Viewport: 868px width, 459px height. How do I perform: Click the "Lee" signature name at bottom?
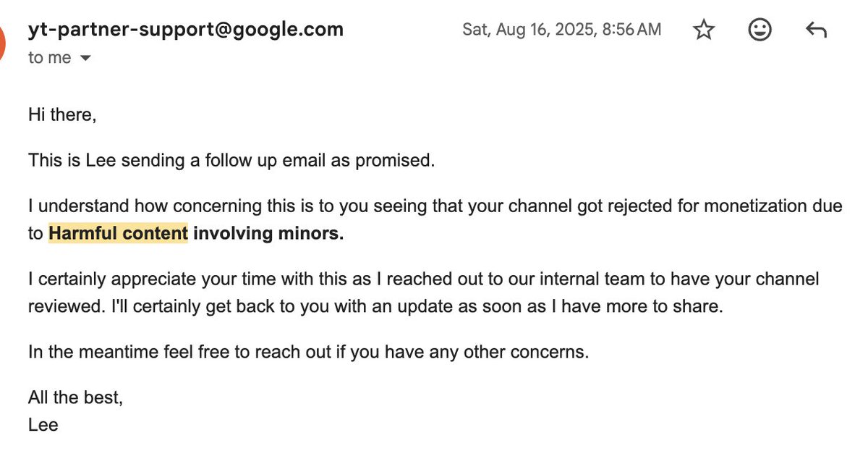coord(43,425)
